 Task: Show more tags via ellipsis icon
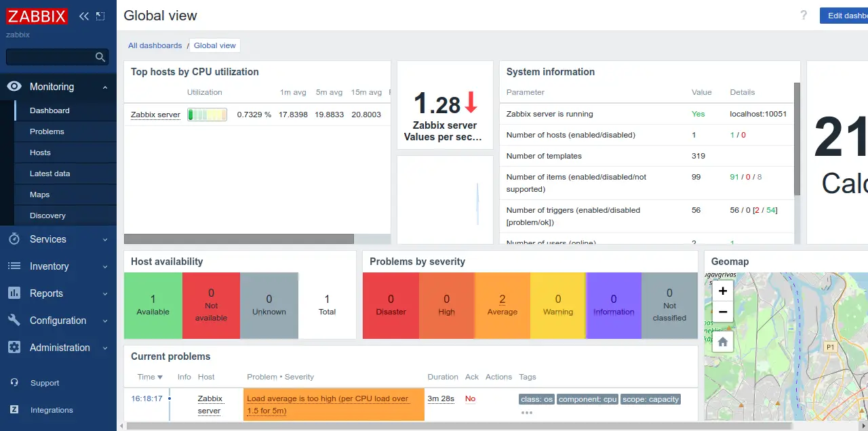(x=527, y=413)
